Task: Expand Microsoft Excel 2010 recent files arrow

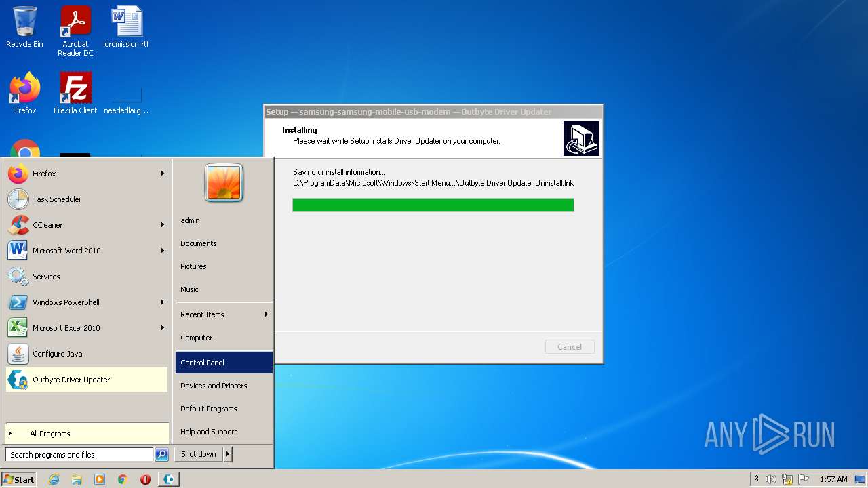Action: pyautogui.click(x=162, y=328)
